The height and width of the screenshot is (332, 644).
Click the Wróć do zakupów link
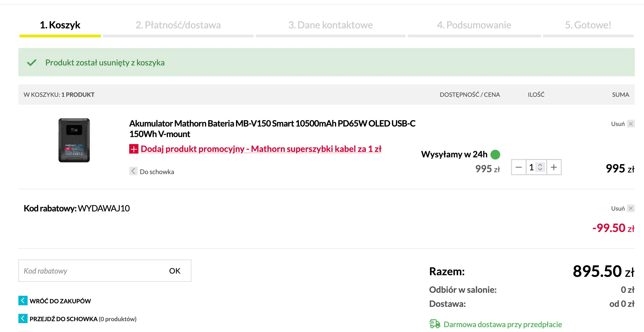pos(60,301)
